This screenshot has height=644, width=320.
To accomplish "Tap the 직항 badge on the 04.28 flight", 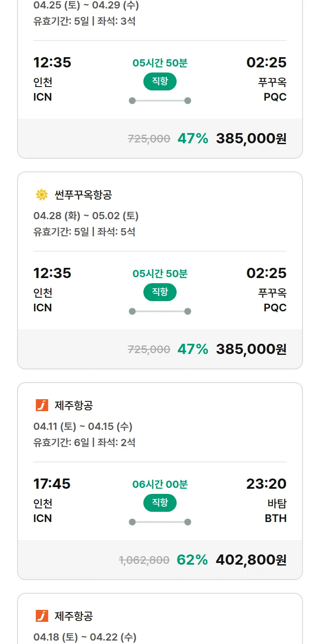I will click(160, 292).
